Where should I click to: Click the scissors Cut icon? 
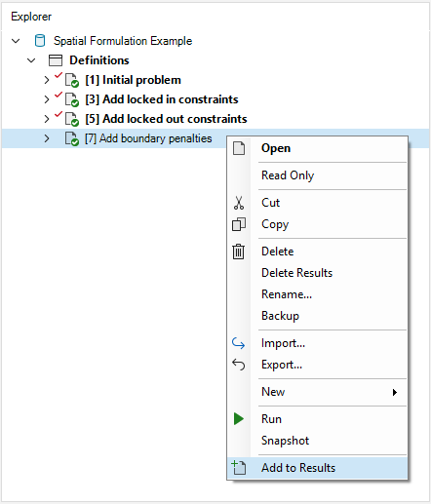click(x=239, y=203)
